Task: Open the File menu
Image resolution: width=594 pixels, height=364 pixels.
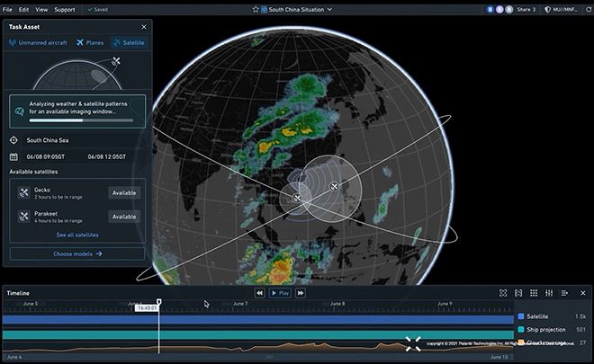Action: [x=7, y=10]
